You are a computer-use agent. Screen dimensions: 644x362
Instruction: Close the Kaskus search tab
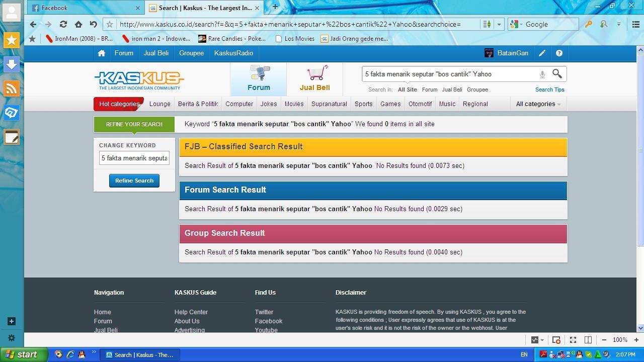pos(257,8)
